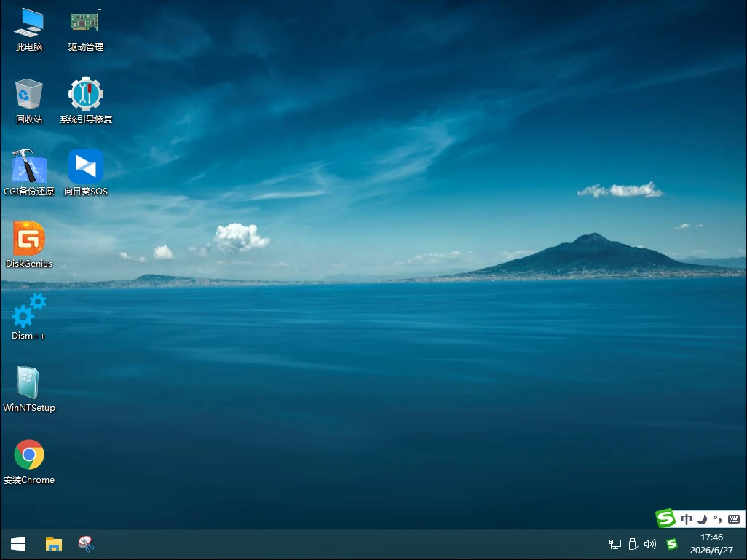747x560 pixels.
Task: Select the 系统引导修复 icon
Action: pos(86,101)
